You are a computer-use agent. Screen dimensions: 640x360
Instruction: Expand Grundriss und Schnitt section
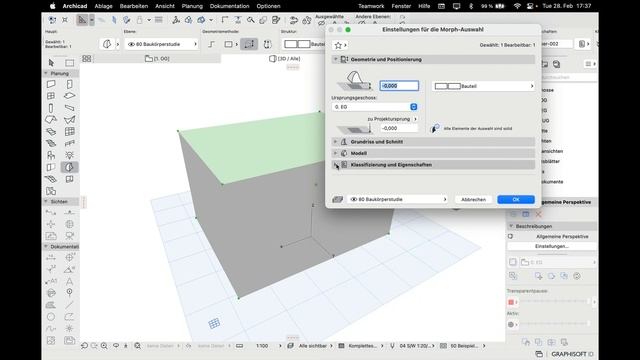coord(336,142)
